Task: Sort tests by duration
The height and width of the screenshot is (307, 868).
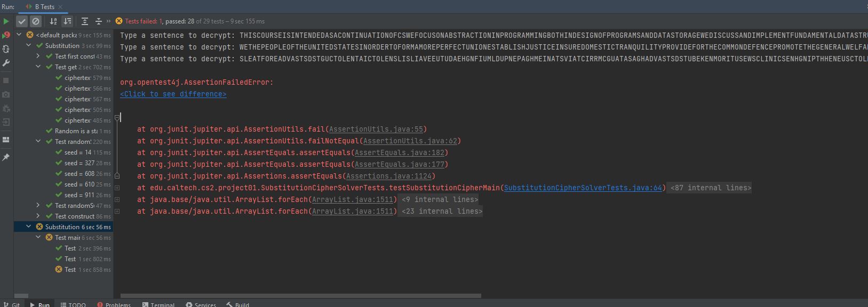Action: 67,21
